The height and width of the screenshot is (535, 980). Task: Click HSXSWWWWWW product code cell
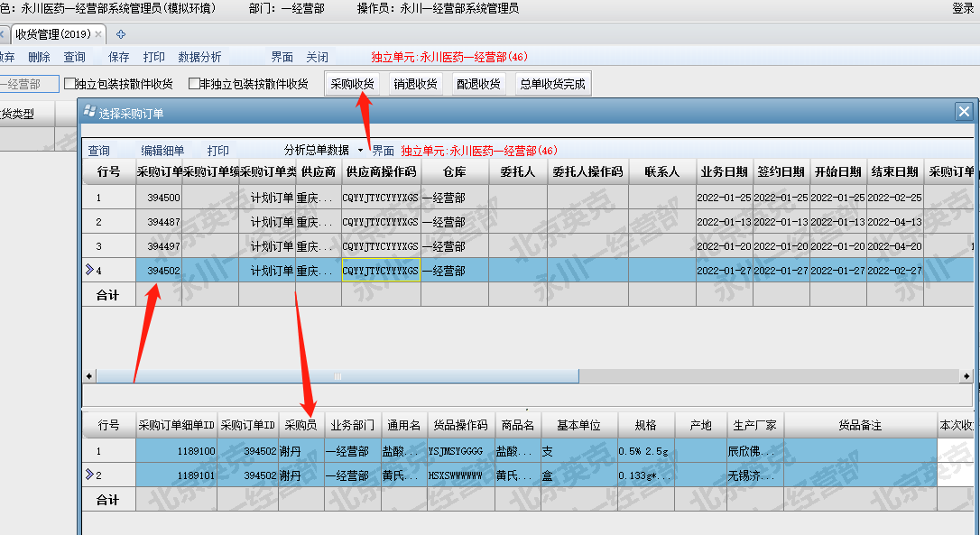tap(461, 475)
